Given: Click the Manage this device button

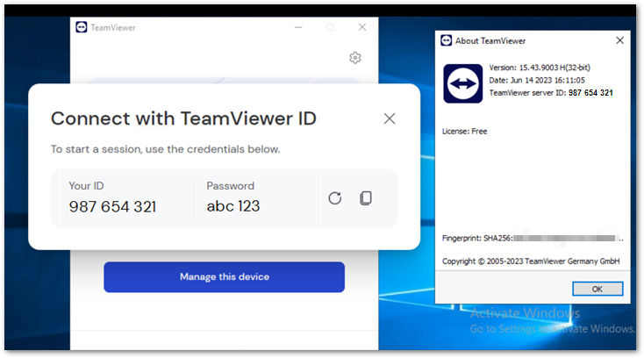Looking at the screenshot, I should tap(225, 277).
